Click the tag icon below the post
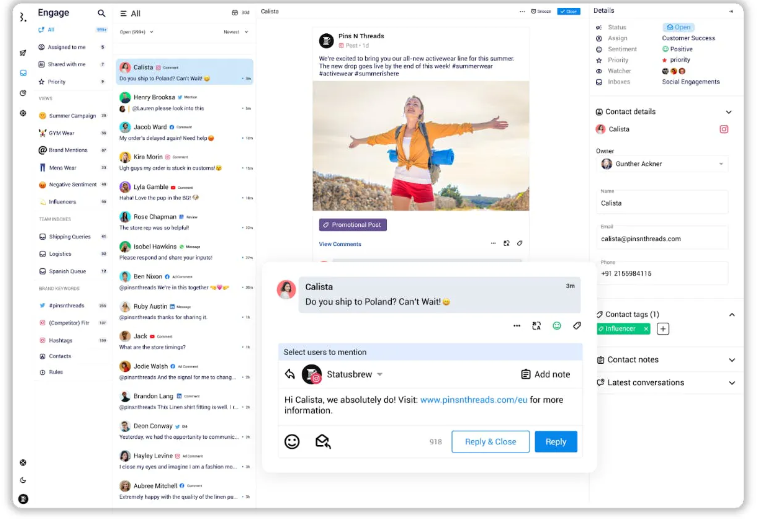 coord(520,243)
